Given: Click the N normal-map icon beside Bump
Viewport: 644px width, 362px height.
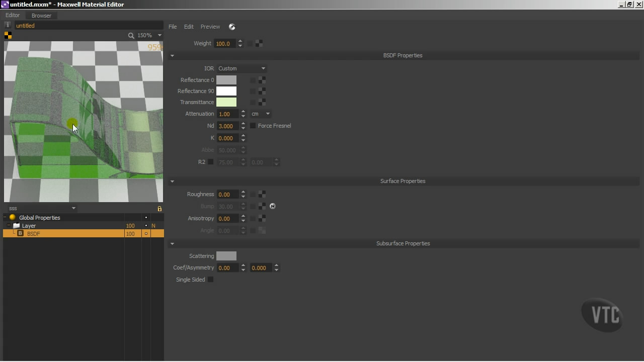Looking at the screenshot, I should coord(273,206).
